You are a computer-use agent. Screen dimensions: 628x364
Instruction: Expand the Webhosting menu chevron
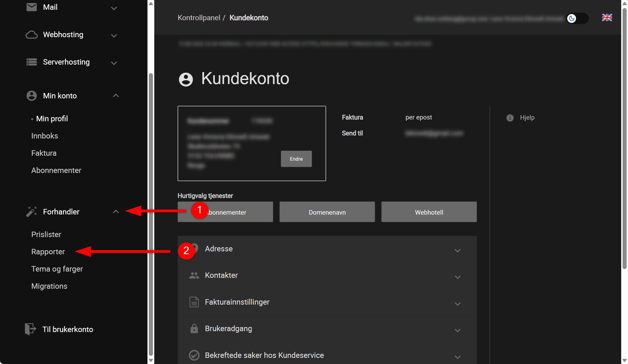click(x=114, y=36)
